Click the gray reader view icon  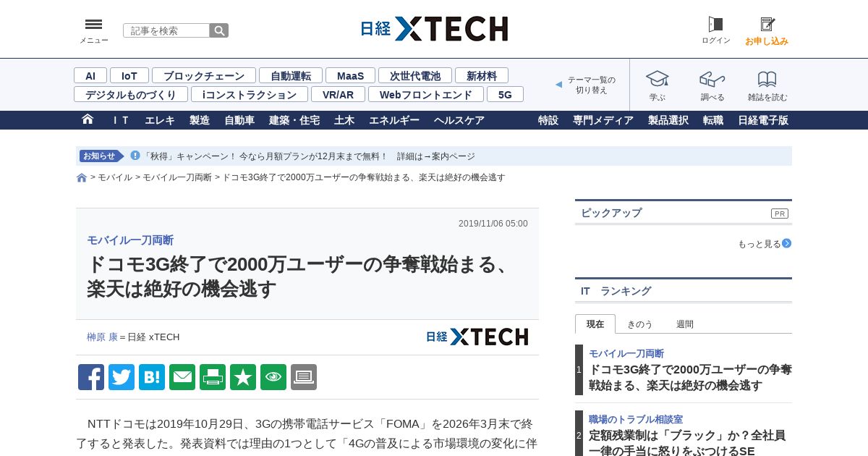point(304,377)
